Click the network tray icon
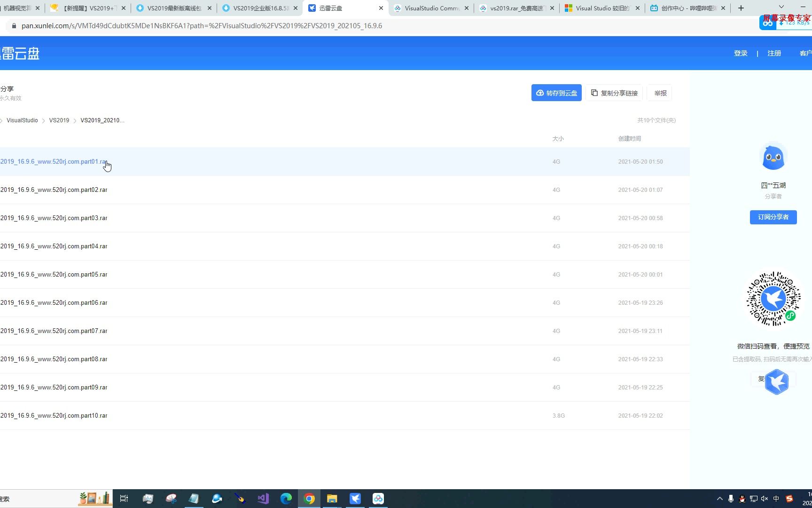The width and height of the screenshot is (812, 508). [753, 499]
